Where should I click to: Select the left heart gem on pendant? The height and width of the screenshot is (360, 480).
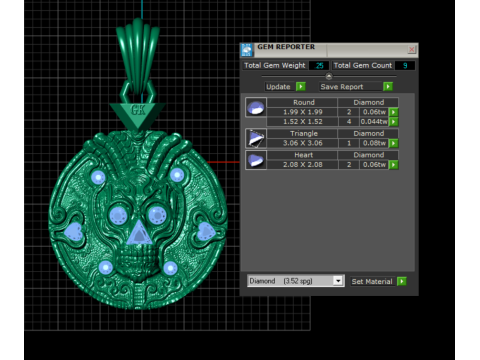(x=74, y=231)
